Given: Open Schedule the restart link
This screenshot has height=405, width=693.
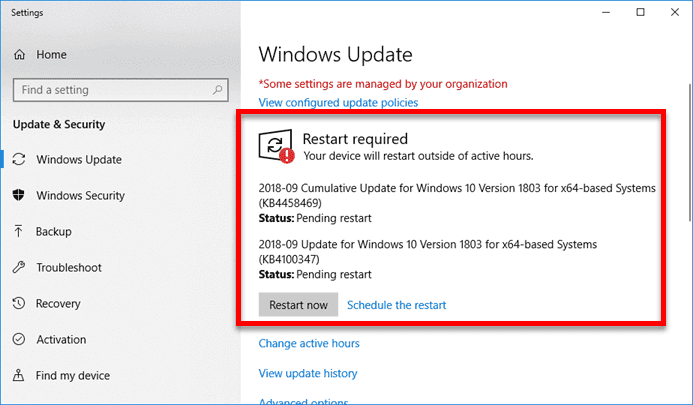Looking at the screenshot, I should (x=396, y=305).
